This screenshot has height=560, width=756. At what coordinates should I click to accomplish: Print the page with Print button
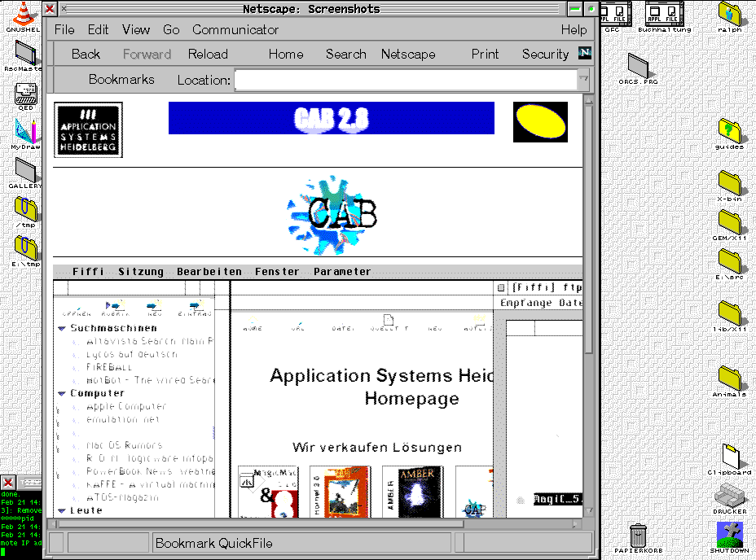[x=485, y=54]
